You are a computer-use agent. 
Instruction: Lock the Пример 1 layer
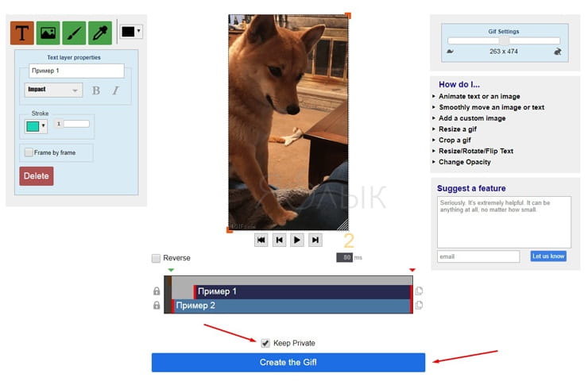coord(157,291)
